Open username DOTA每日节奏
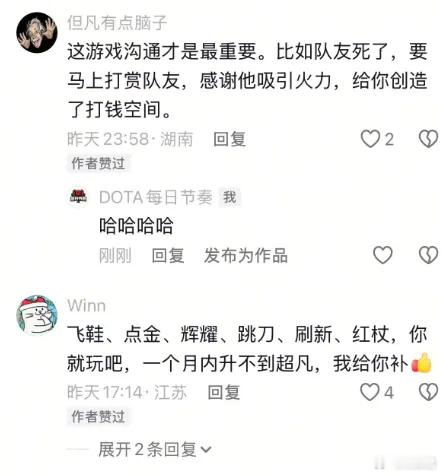 (156, 197)
